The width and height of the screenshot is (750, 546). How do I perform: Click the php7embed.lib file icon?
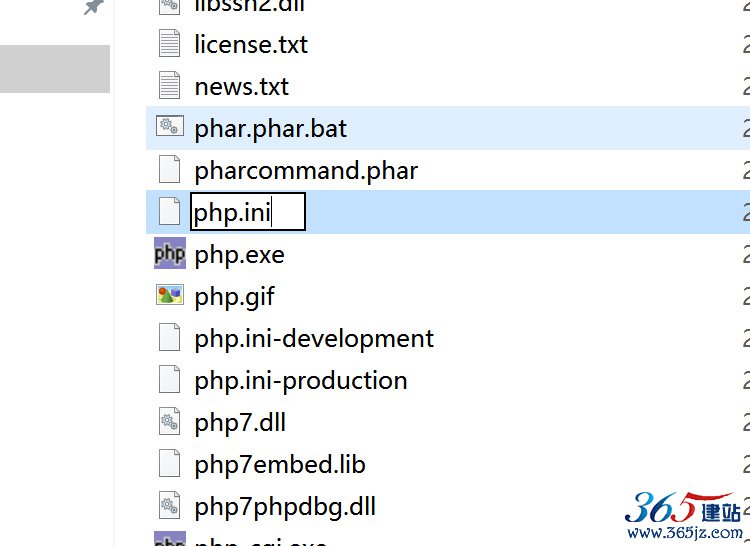(x=169, y=463)
